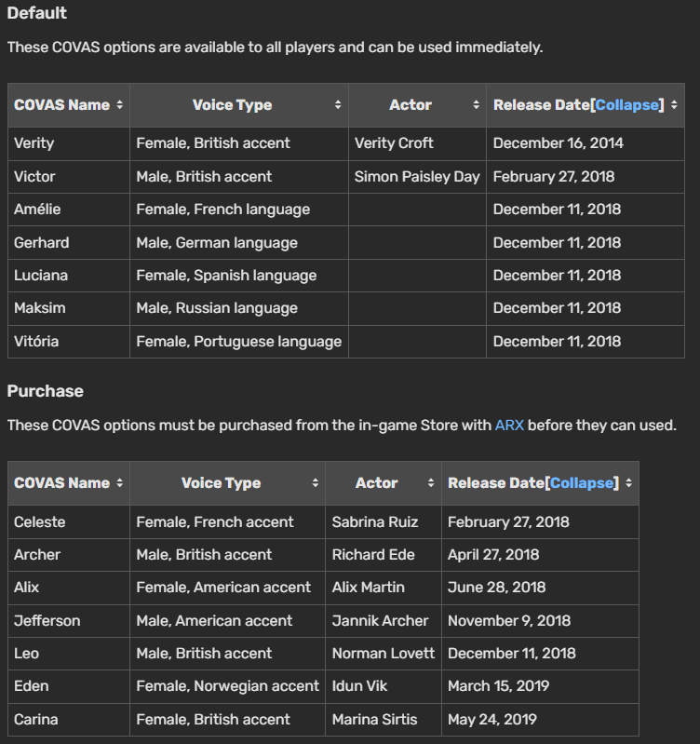
Task: Select the Eden name cell
Action: pyautogui.click(x=69, y=686)
